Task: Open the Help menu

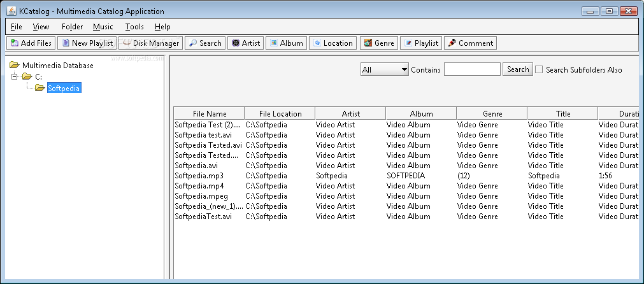Action: tap(162, 27)
